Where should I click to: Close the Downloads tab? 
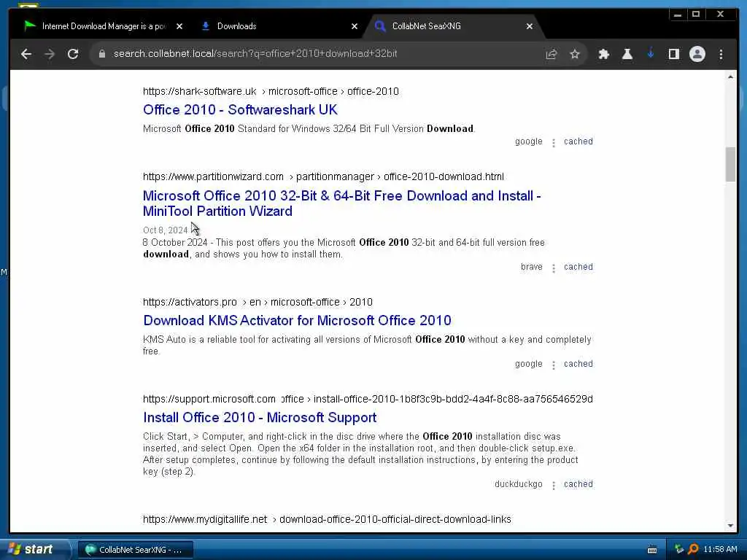354,26
